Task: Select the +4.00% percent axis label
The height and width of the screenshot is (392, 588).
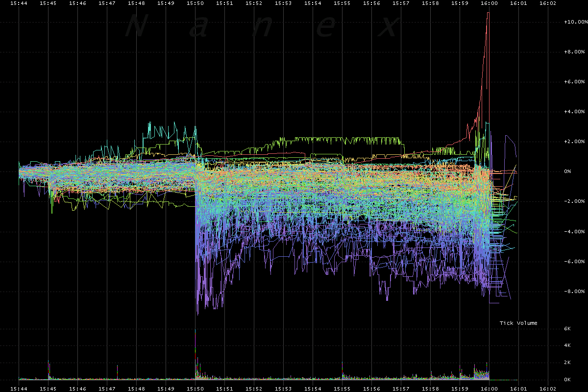Action: (574, 112)
